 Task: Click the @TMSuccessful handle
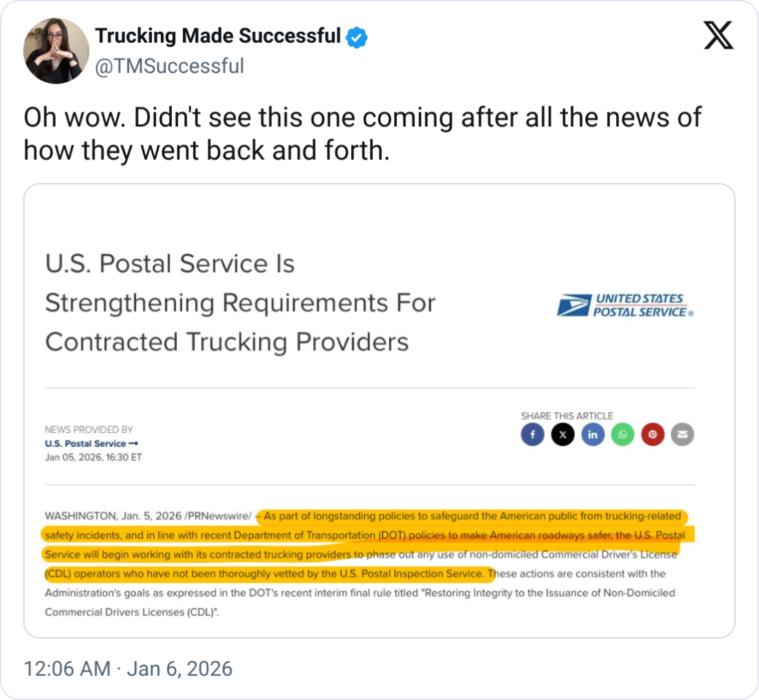coord(169,66)
